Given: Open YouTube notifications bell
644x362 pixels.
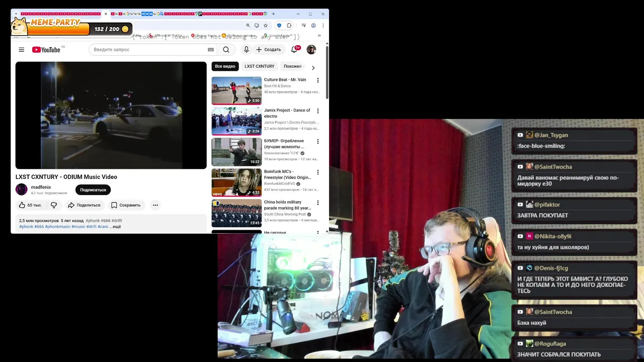Looking at the screenshot, I should (x=294, y=49).
